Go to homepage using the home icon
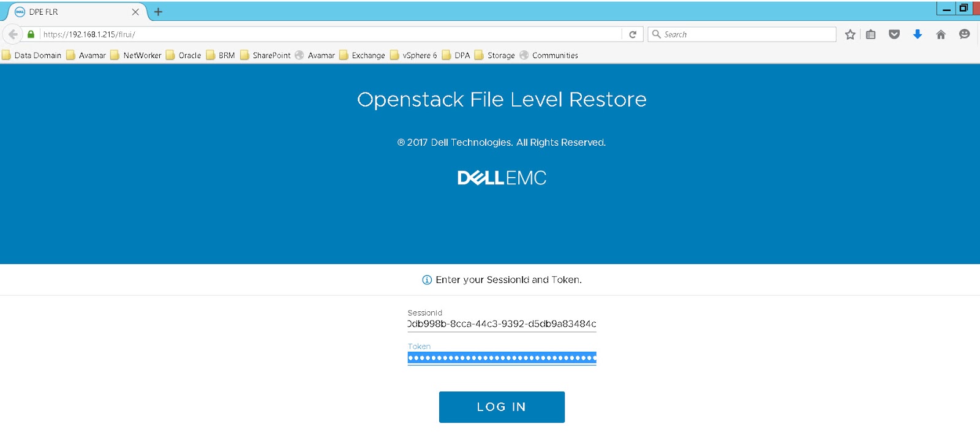The image size is (980, 446). click(940, 34)
